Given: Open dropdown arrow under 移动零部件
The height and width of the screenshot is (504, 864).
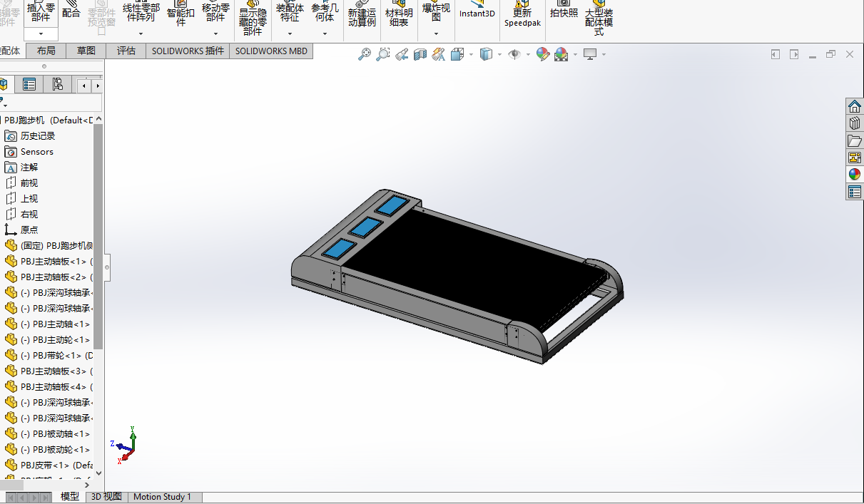Looking at the screenshot, I should click(215, 34).
